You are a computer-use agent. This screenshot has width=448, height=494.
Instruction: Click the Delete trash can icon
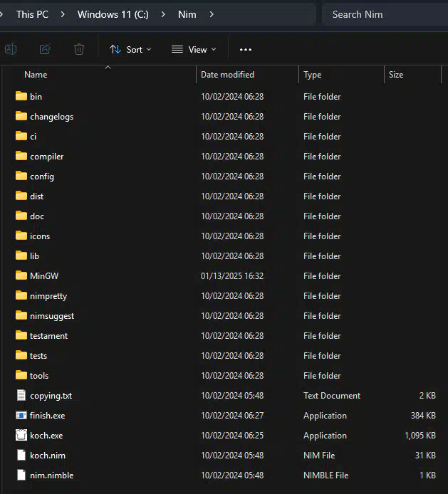pos(79,49)
